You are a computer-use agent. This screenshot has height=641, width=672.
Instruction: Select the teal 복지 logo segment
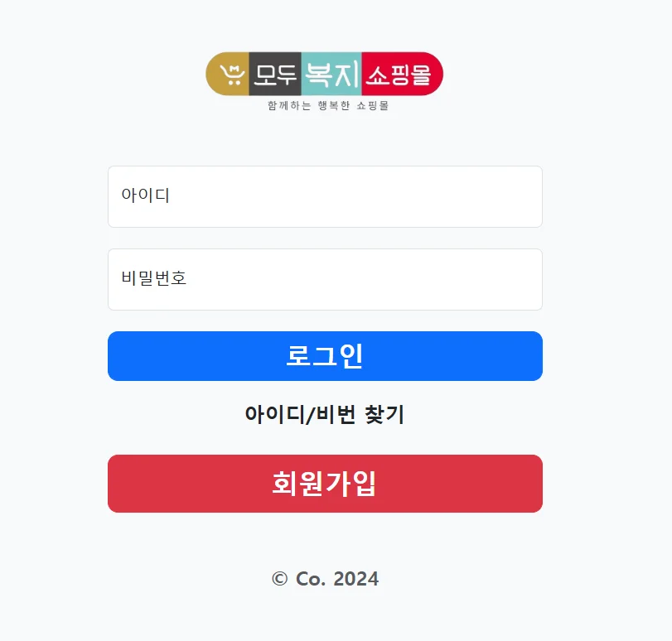(332, 75)
